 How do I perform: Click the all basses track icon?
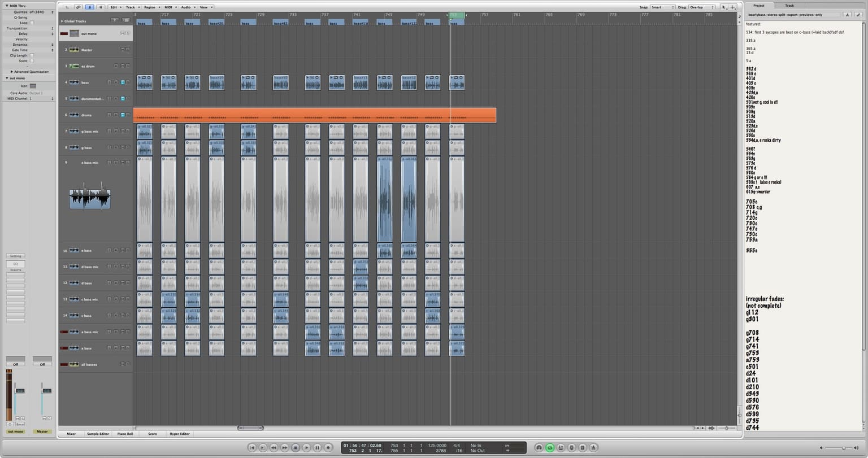(x=74, y=364)
